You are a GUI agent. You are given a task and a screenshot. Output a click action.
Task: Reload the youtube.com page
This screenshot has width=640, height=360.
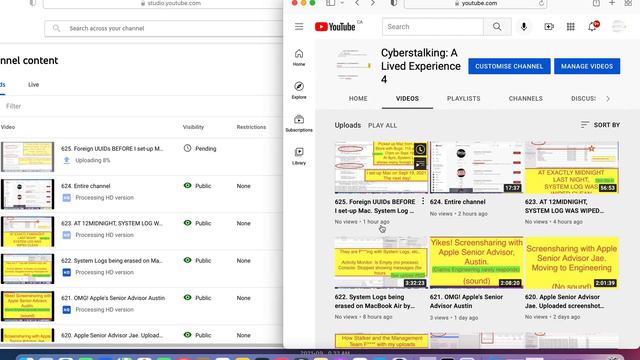(542, 3)
